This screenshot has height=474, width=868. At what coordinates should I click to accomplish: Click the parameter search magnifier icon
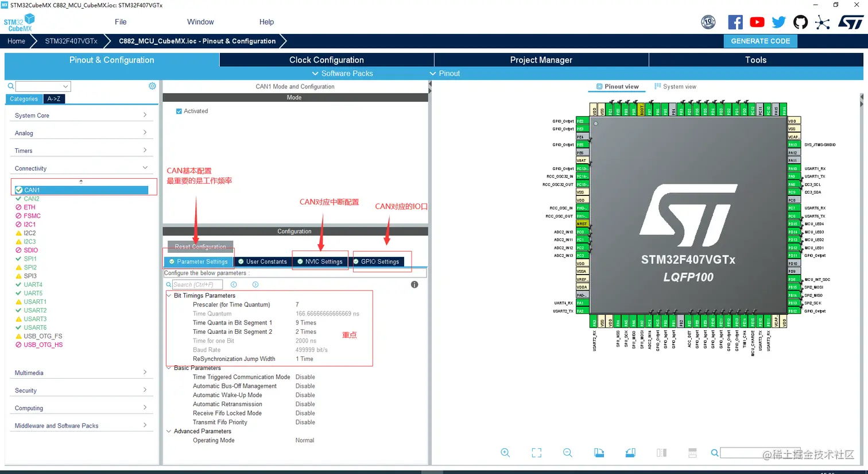tap(169, 284)
